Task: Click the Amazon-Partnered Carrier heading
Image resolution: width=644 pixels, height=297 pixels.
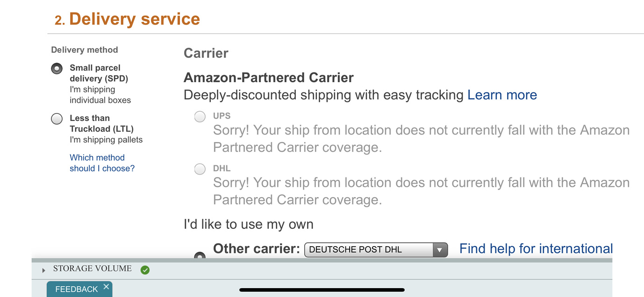Action: click(x=268, y=78)
